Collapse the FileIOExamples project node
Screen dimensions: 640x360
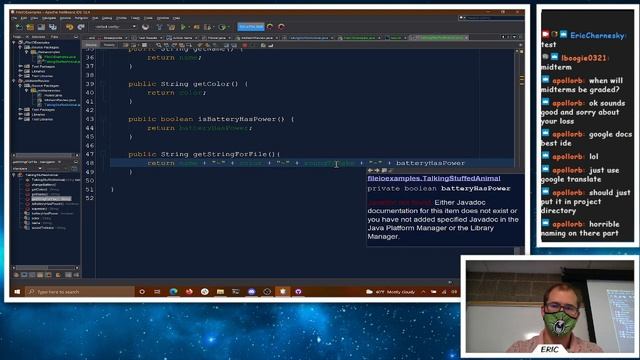coord(14,42)
